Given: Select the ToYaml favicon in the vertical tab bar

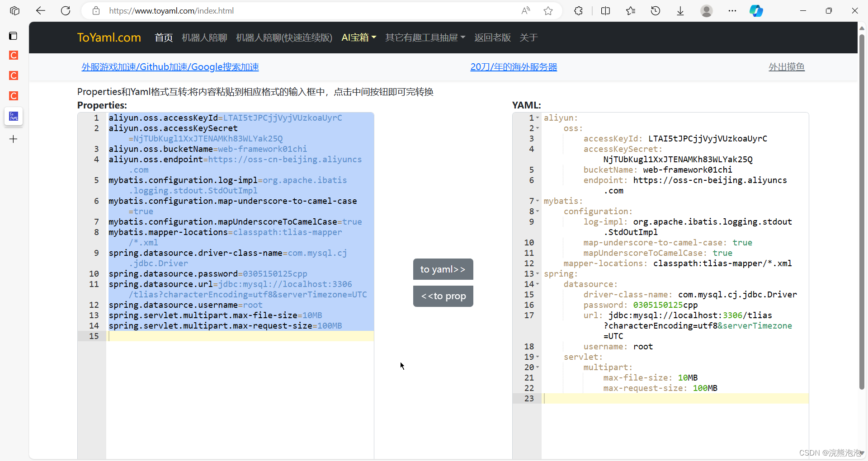Looking at the screenshot, I should pos(13,116).
